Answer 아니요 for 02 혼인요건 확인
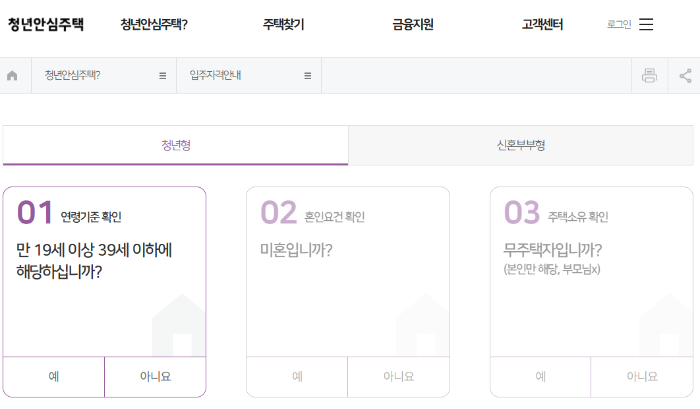This screenshot has width=700, height=409. (x=399, y=376)
